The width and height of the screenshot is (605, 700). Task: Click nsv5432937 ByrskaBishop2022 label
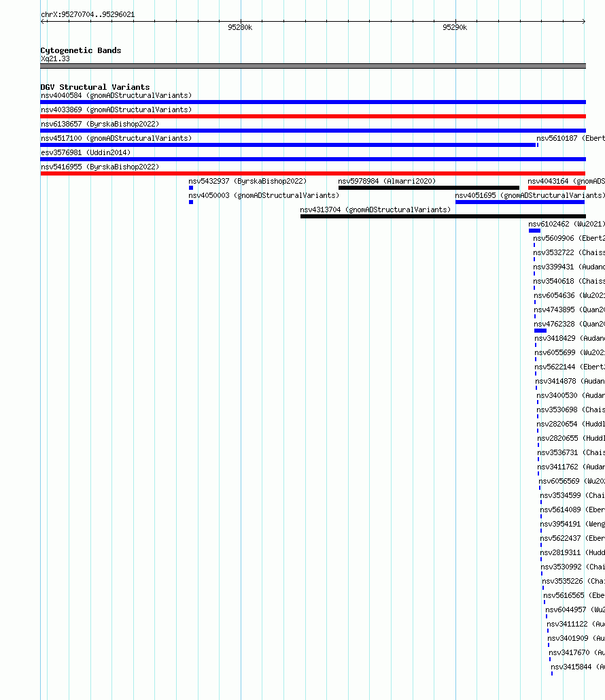[x=247, y=181]
